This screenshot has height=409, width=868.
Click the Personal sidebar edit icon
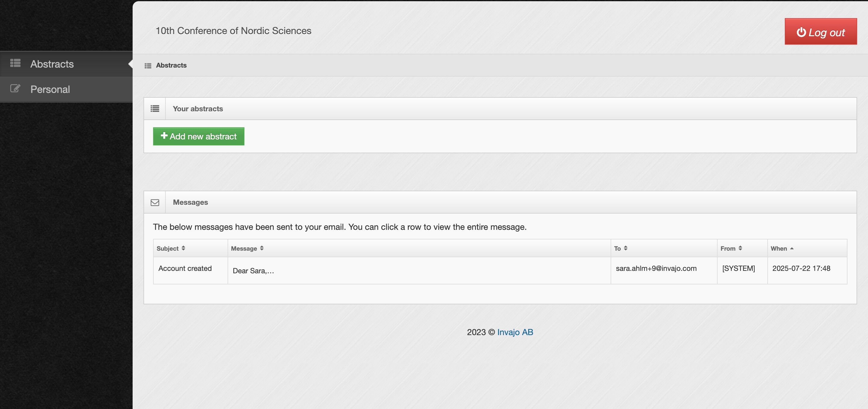pyautogui.click(x=15, y=88)
